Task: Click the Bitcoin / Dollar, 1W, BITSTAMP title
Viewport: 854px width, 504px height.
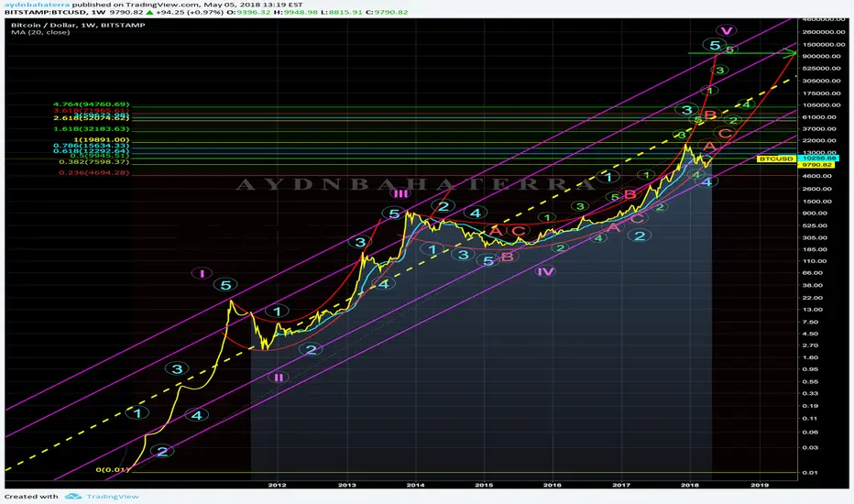Action: (x=78, y=25)
